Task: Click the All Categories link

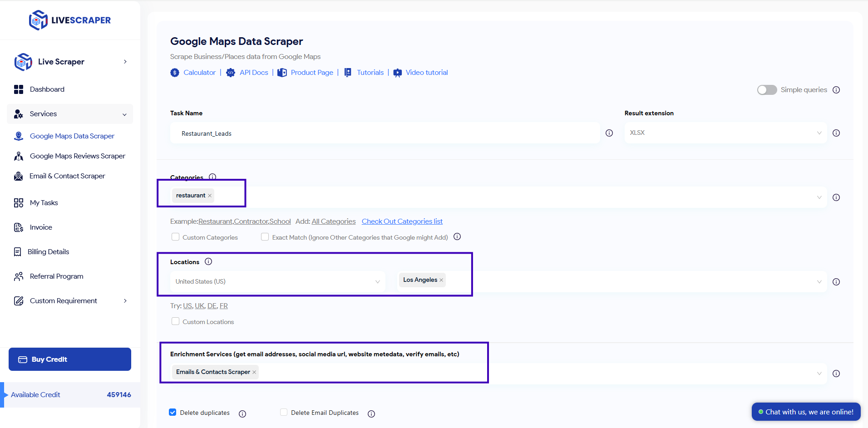Action: point(334,221)
